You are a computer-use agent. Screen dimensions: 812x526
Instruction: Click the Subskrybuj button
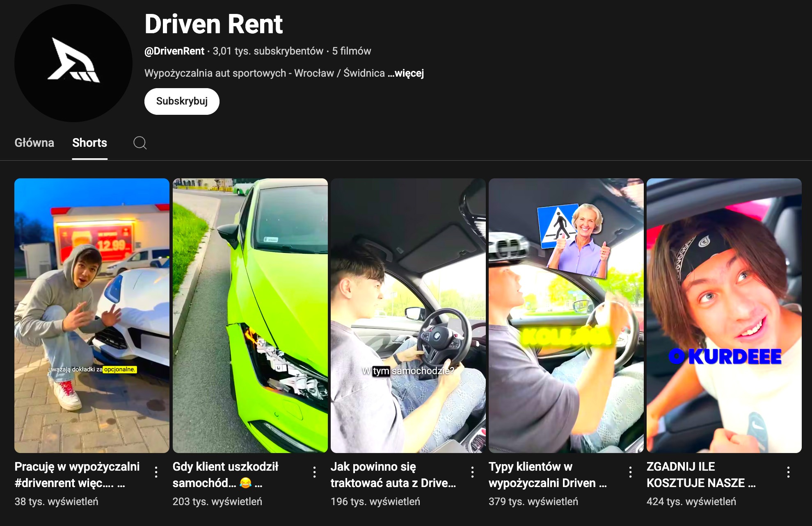pos(182,101)
